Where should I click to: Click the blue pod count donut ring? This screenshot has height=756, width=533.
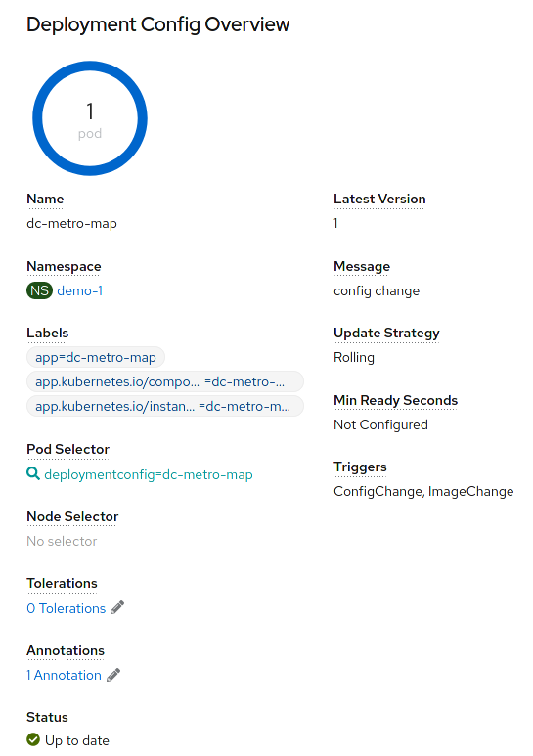coord(90,118)
